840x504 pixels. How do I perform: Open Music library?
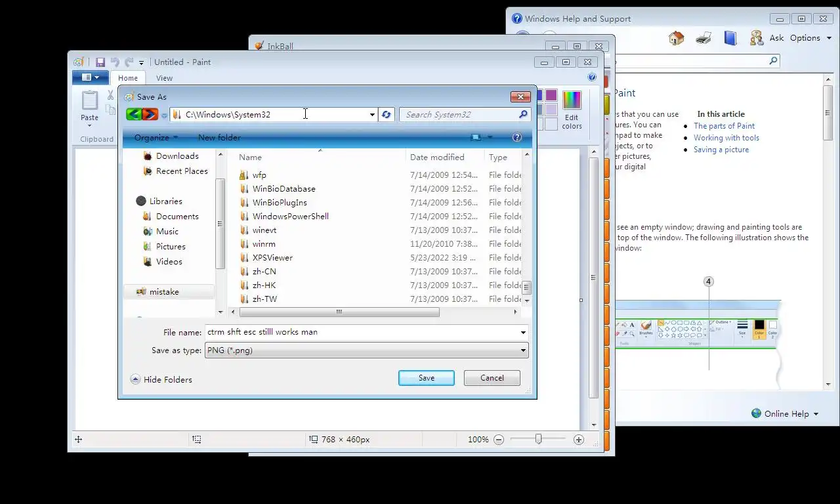tap(161, 232)
